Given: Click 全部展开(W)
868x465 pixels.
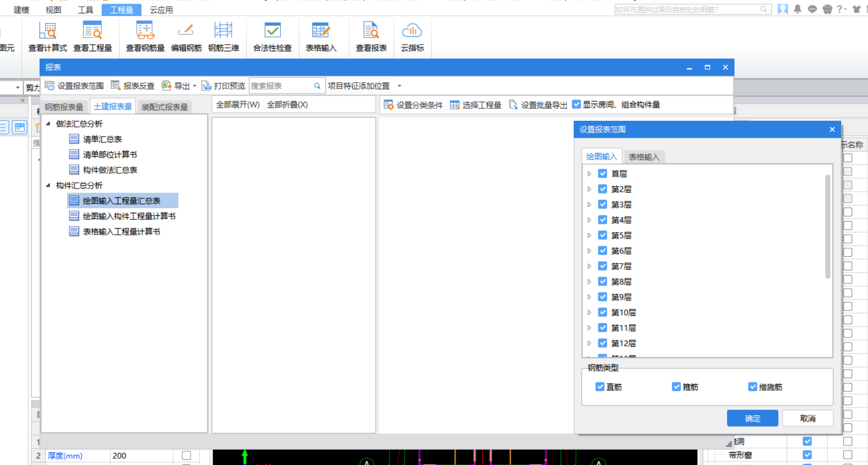Looking at the screenshot, I should pos(238,105).
